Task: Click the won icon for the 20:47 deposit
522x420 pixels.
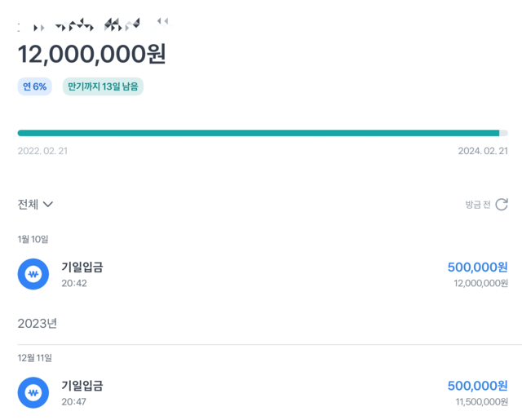Action: [x=33, y=392]
